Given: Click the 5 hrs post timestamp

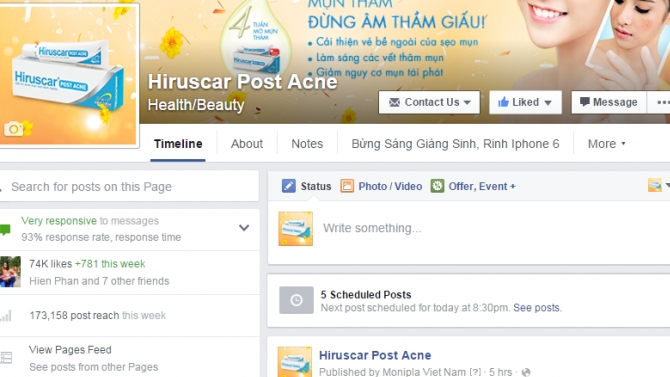Looking at the screenshot, I should [x=500, y=372].
